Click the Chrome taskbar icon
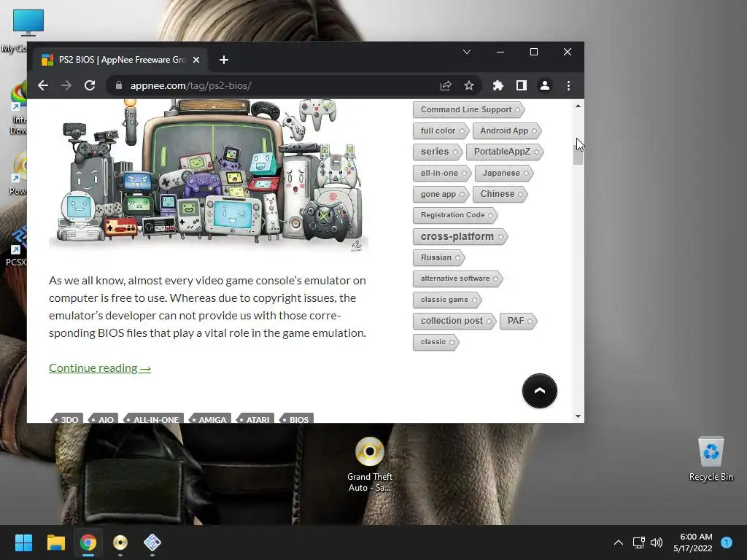747x560 pixels. click(88, 542)
